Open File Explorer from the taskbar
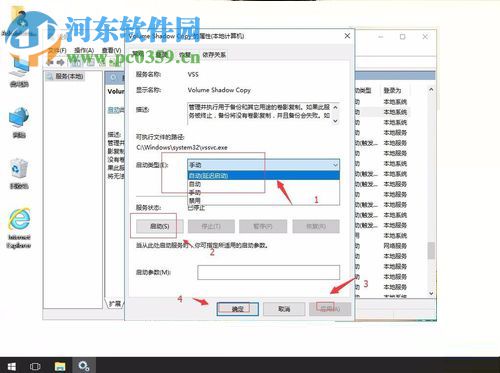Viewport: 500px width, 373px height. click(60, 366)
